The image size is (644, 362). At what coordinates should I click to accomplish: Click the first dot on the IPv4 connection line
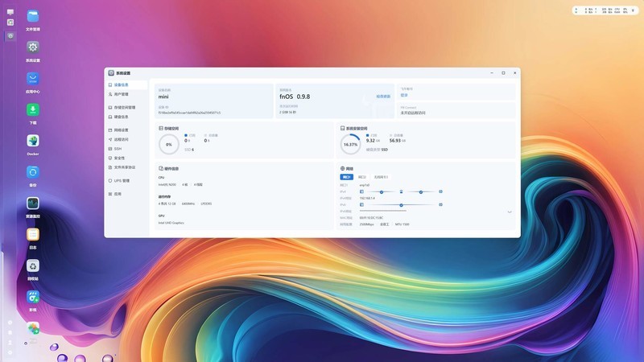pos(381,192)
